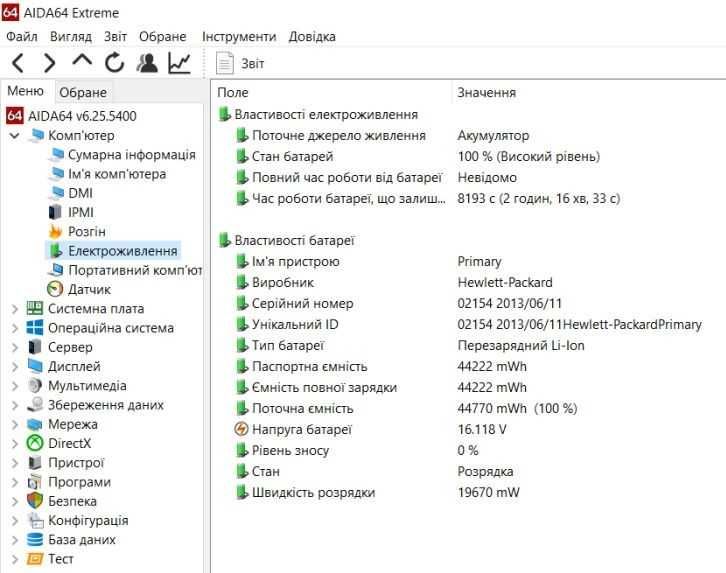Open the user manager icon
The height and width of the screenshot is (573, 726).
coord(147,63)
